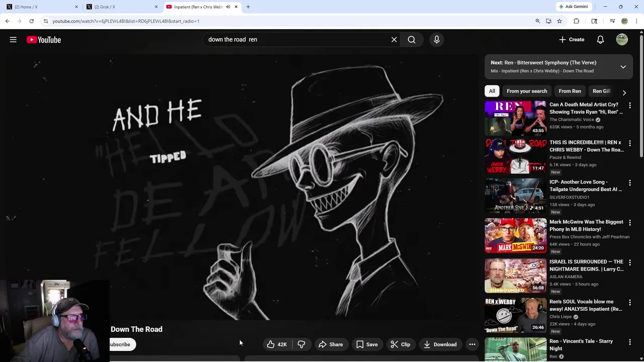
Task: Open options for ISRAEL IS SURROUNDED video
Action: pyautogui.click(x=629, y=262)
